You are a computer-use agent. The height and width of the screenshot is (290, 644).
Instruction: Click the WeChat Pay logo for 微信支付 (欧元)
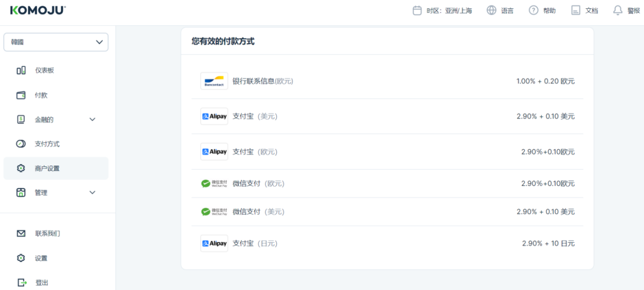pos(214,183)
